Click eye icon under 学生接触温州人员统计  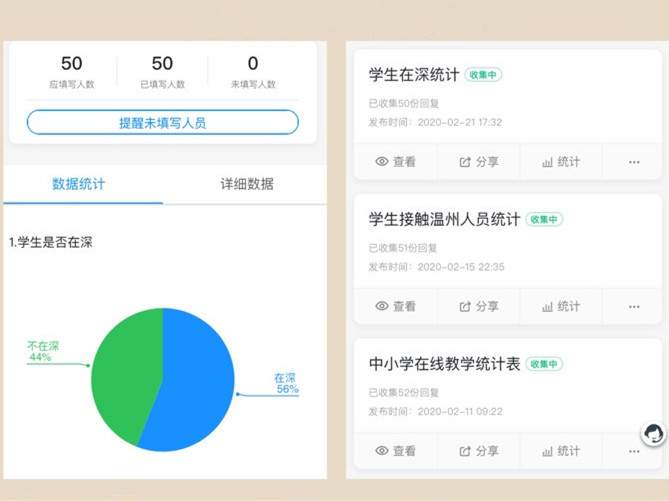click(x=382, y=307)
